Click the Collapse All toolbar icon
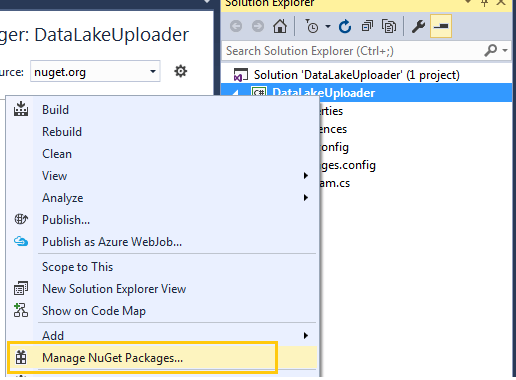 coord(367,26)
